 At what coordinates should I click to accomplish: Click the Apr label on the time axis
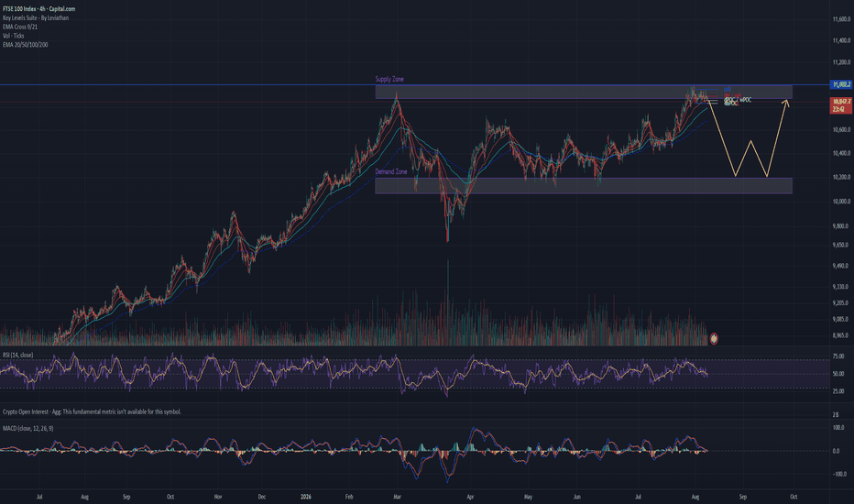click(x=470, y=497)
